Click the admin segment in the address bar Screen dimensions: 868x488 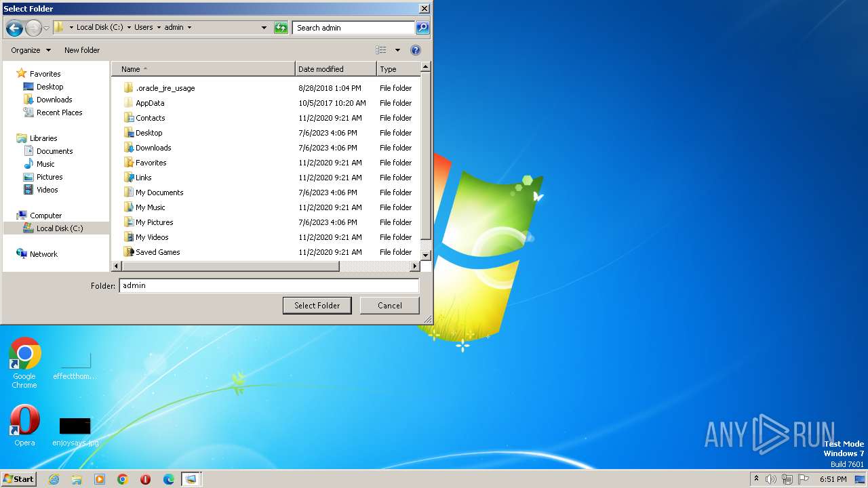pos(174,28)
